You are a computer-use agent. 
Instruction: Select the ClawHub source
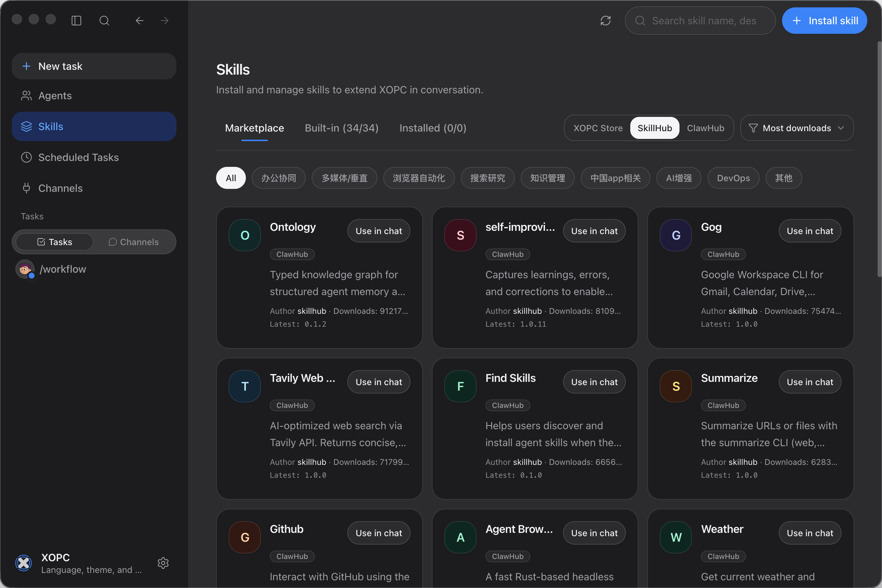705,128
